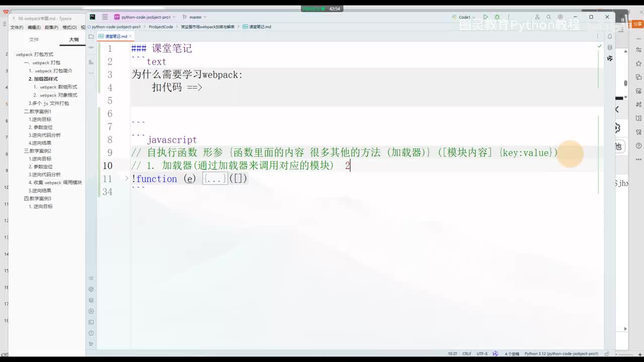Switch Typora sidebar to 大纲 tab
Viewport: 644px width, 362px height.
tap(73, 39)
